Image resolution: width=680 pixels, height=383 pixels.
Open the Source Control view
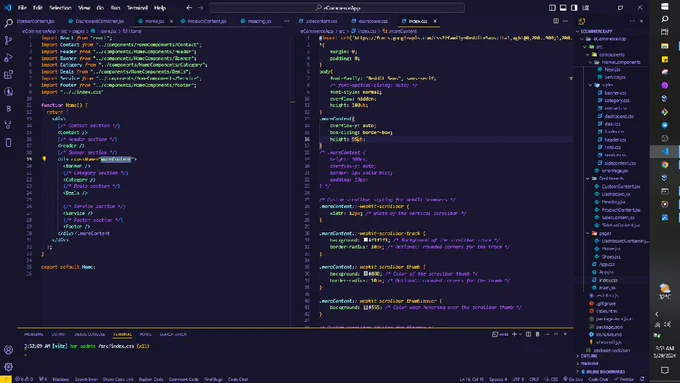pos(8,40)
